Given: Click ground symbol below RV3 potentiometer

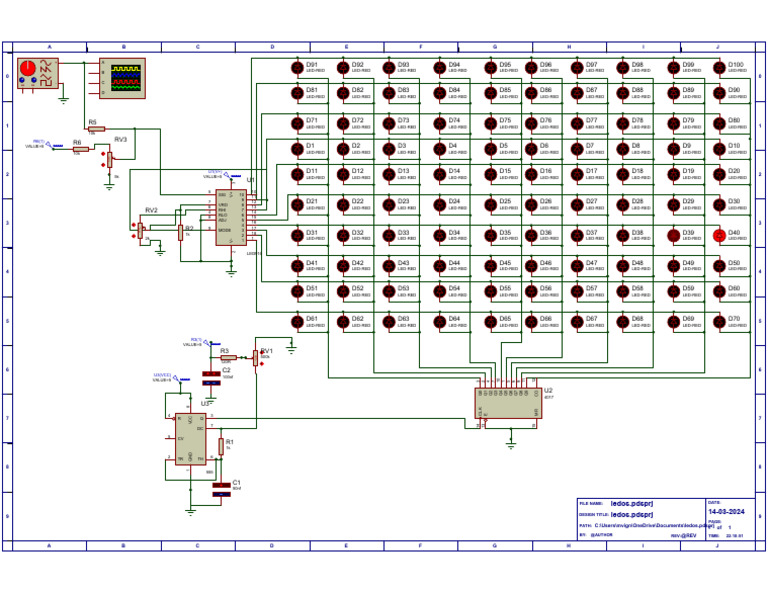Looking at the screenshot, I should tap(109, 187).
